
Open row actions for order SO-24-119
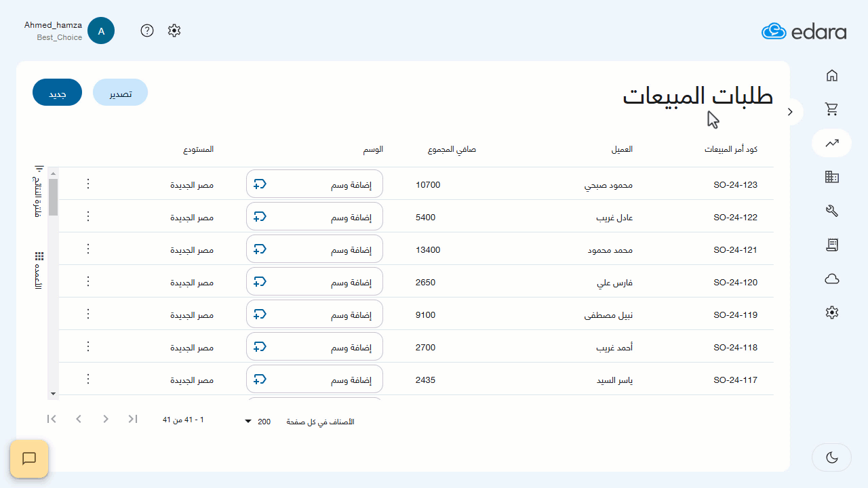(x=87, y=314)
